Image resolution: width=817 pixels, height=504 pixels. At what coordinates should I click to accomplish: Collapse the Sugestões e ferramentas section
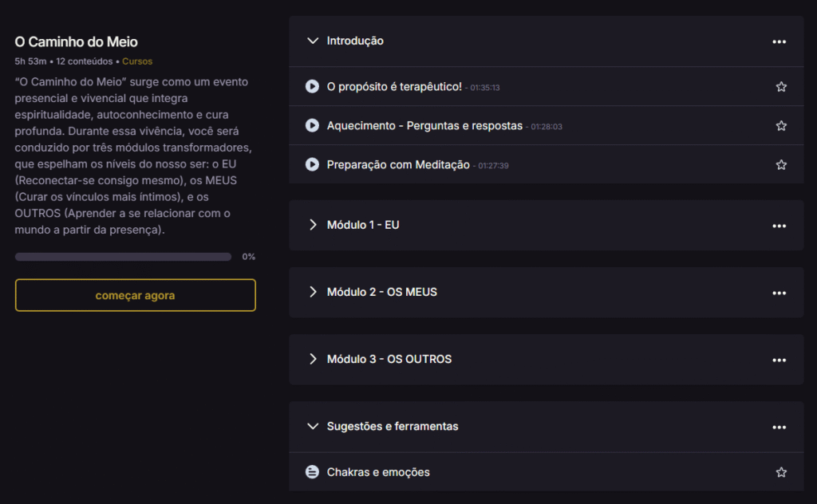313,426
